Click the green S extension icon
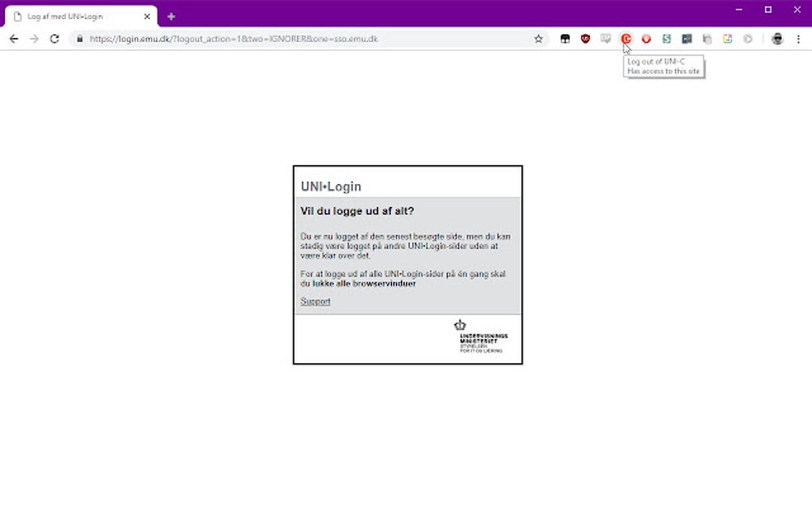812x508 pixels. (666, 38)
